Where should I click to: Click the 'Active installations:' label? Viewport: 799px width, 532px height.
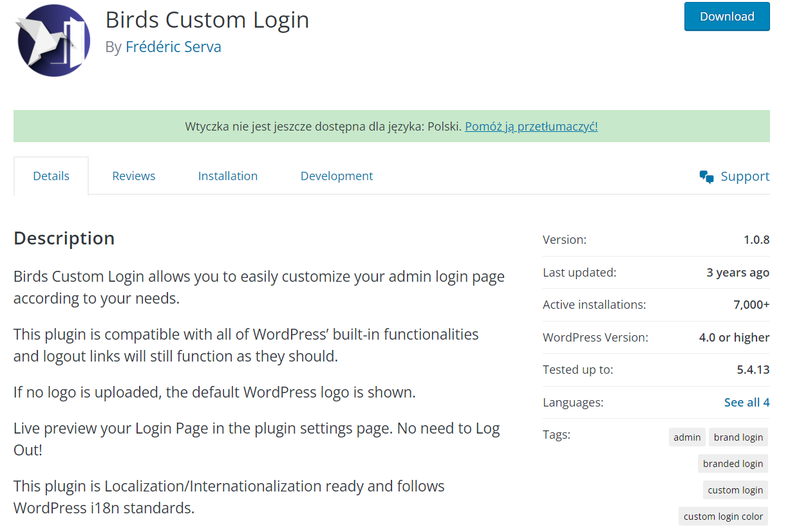coord(594,305)
